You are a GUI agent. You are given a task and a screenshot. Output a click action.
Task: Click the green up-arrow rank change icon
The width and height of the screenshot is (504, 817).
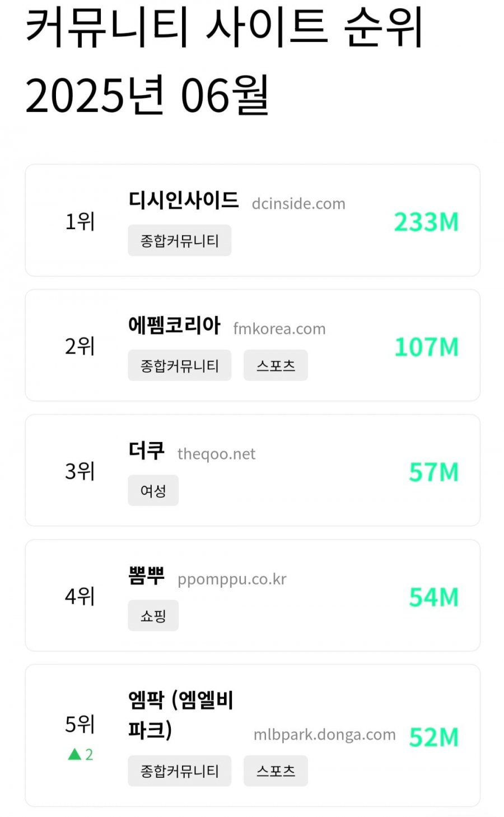(x=74, y=754)
